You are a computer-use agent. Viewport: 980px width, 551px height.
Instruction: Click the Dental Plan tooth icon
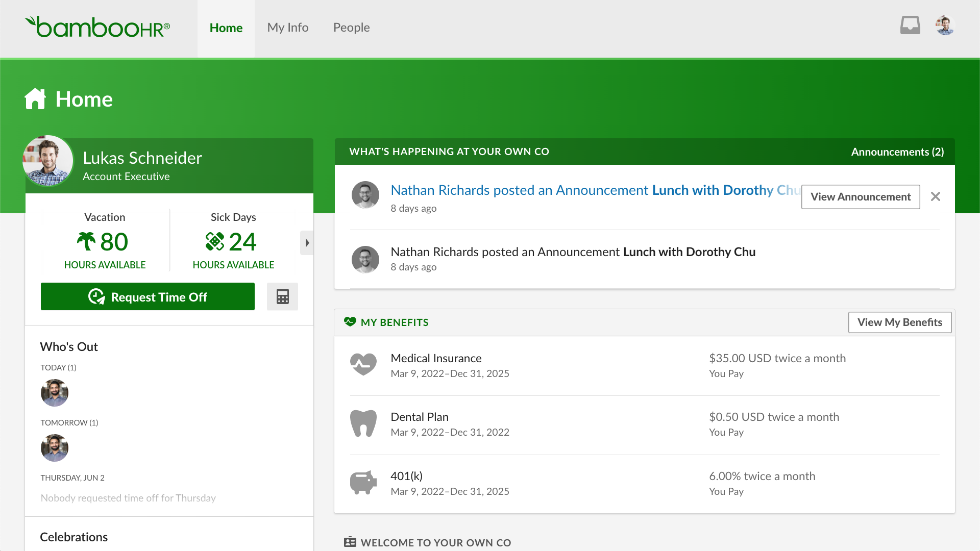tap(363, 423)
